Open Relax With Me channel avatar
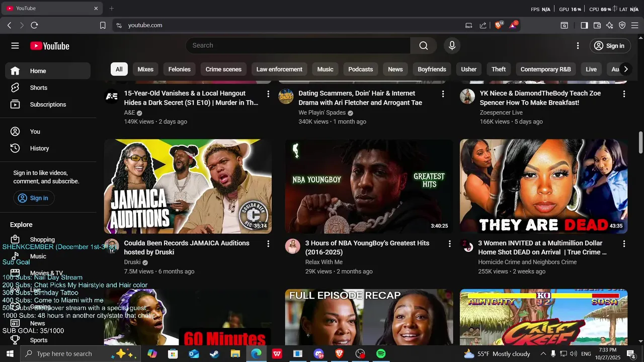644x362 pixels. 293,246
